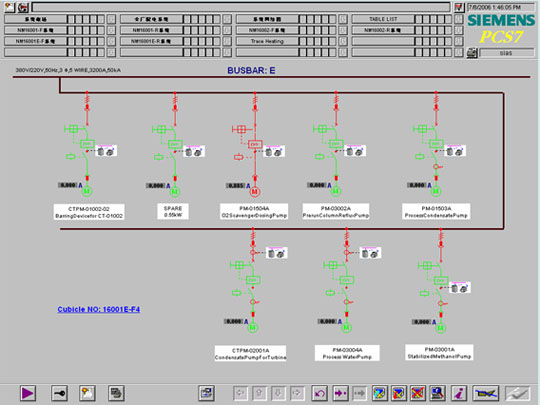The width and height of the screenshot is (540, 405).
Task: Click the magnifier search icon in bottom toolbar
Action: [438, 393]
